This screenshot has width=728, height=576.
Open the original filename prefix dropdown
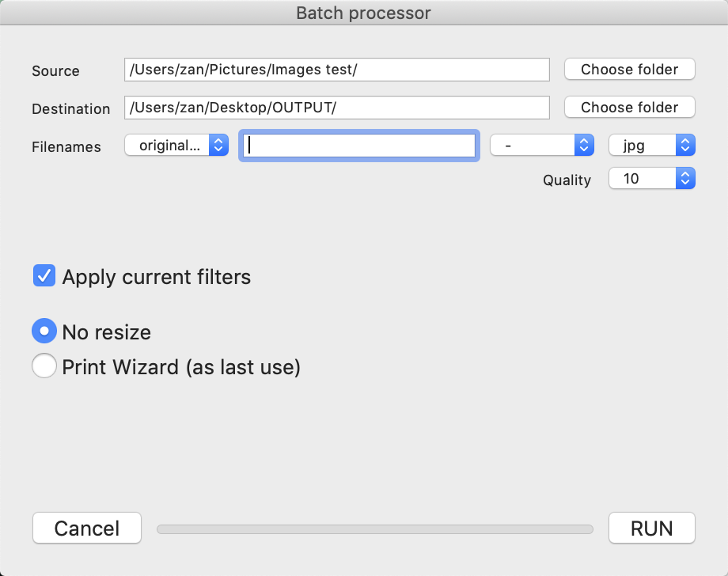pyautogui.click(x=176, y=146)
